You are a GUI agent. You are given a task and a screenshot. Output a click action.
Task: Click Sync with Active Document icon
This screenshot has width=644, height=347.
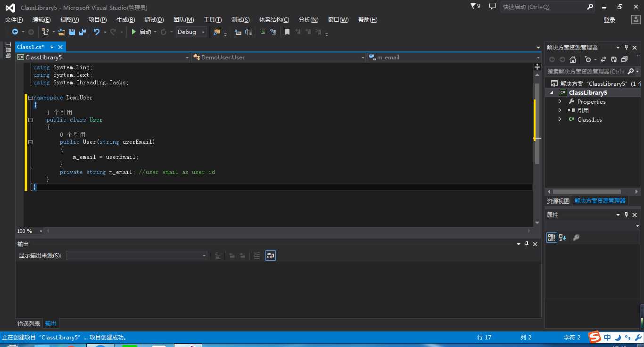tap(603, 59)
